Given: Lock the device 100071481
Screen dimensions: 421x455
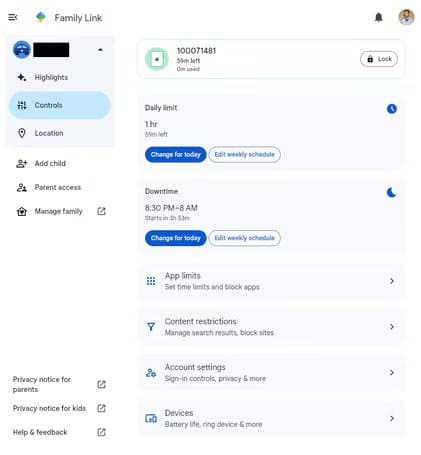Looking at the screenshot, I should [x=379, y=59].
